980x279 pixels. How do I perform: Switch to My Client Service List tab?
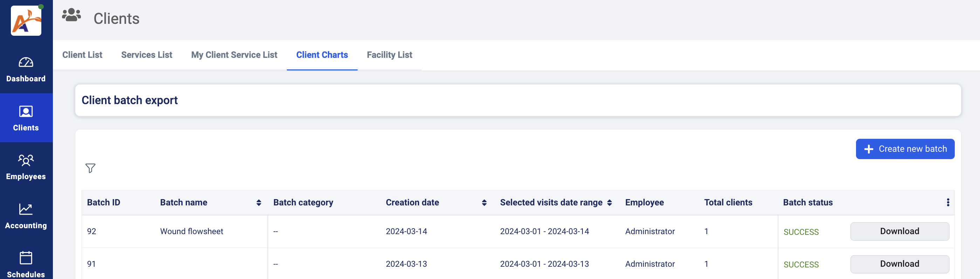point(234,54)
